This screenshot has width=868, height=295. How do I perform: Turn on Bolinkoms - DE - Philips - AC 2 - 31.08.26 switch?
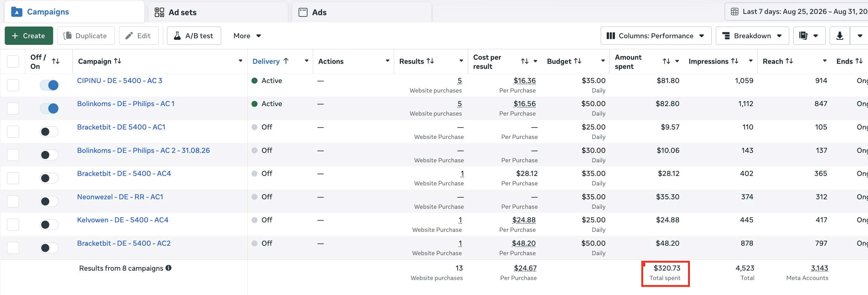click(x=49, y=155)
